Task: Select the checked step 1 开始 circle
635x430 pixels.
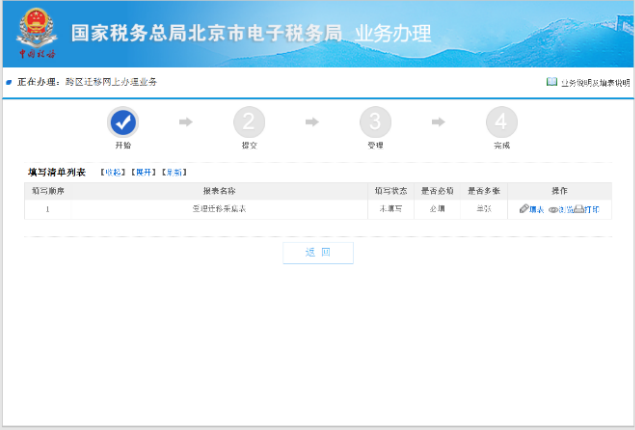Action: pyautogui.click(x=123, y=122)
